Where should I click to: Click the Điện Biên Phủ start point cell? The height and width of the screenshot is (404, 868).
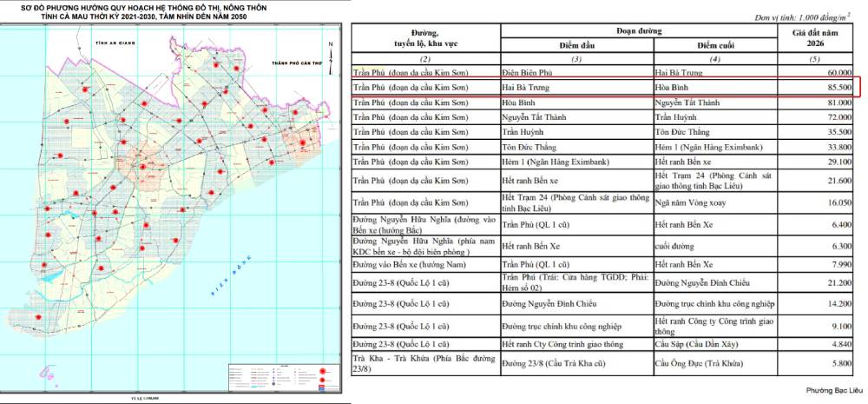point(536,74)
